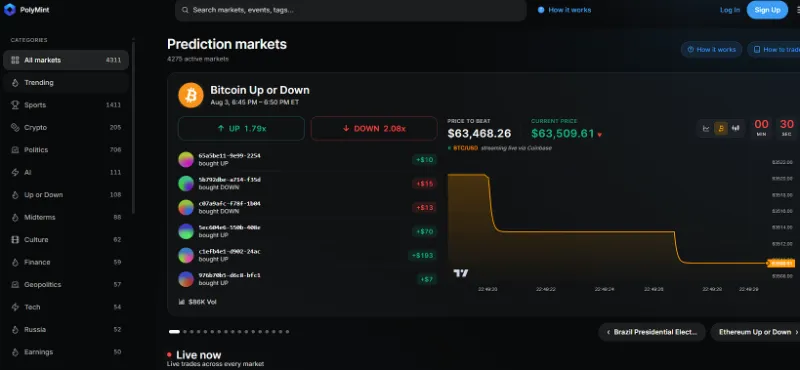Go to previous market Brazil Presidential Election
This screenshot has width=800, height=370.
tap(652, 332)
